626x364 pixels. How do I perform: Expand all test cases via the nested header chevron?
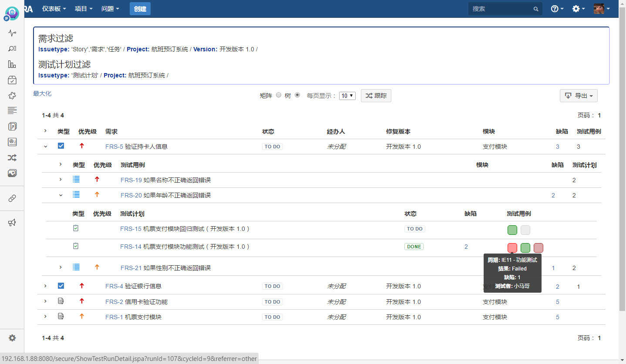(x=61, y=164)
